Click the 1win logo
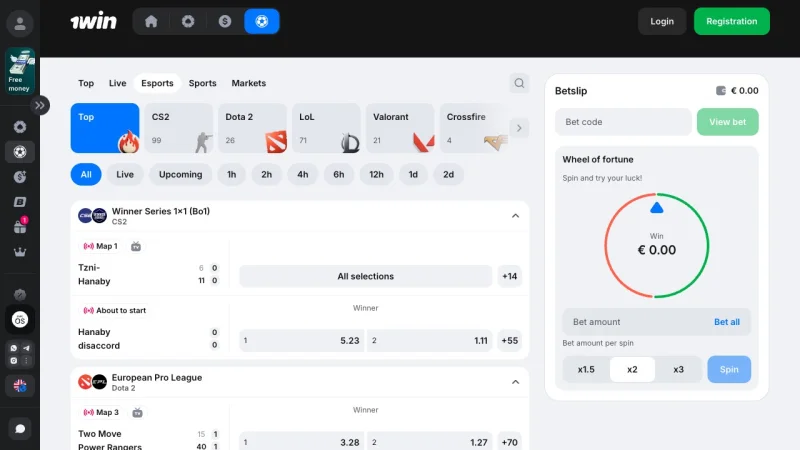Viewport: 800px width, 450px height. click(93, 21)
